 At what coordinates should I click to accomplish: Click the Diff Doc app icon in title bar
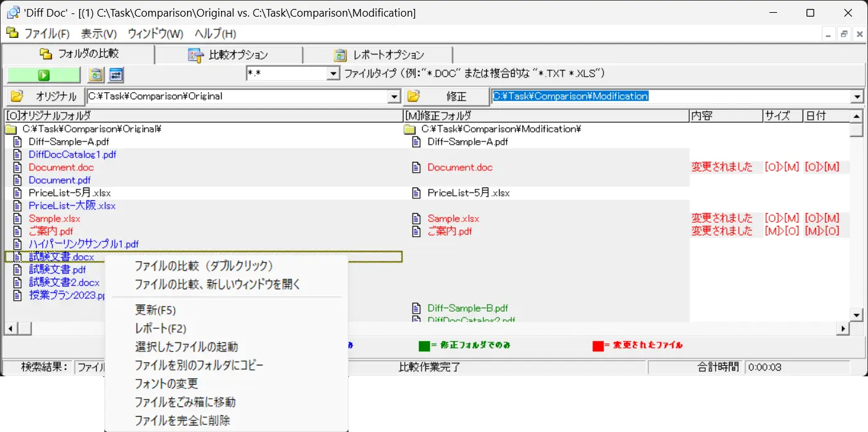click(x=12, y=13)
